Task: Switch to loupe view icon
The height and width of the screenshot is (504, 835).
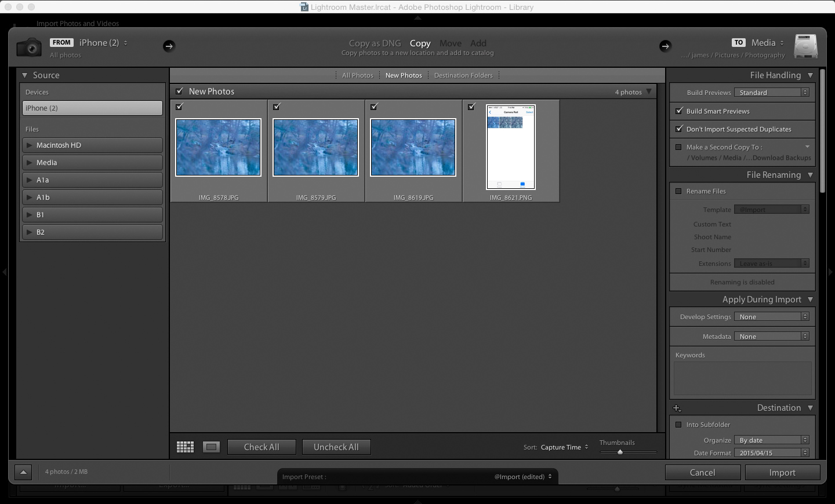Action: point(211,447)
